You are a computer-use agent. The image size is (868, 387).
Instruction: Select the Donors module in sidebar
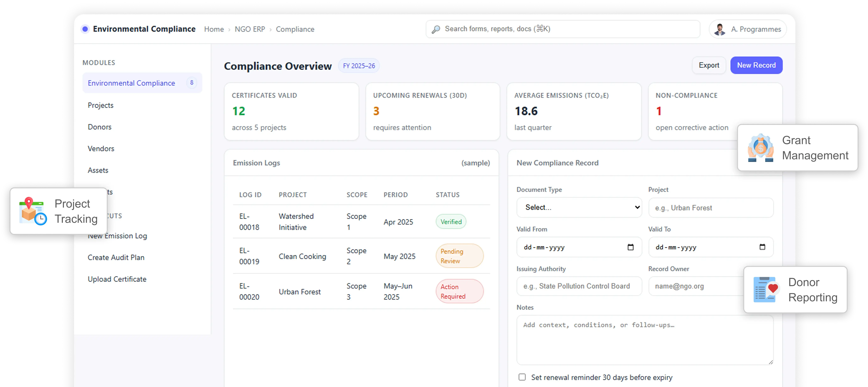(x=99, y=127)
